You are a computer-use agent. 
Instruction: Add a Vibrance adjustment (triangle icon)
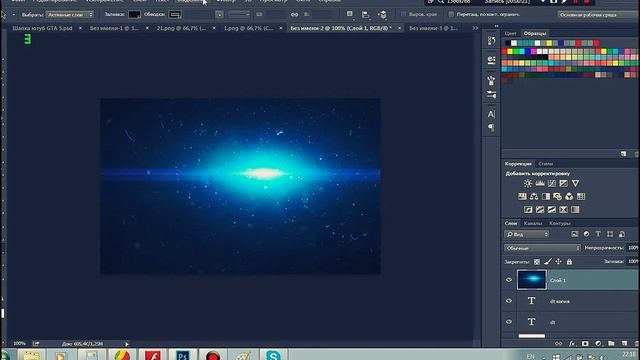click(x=575, y=183)
